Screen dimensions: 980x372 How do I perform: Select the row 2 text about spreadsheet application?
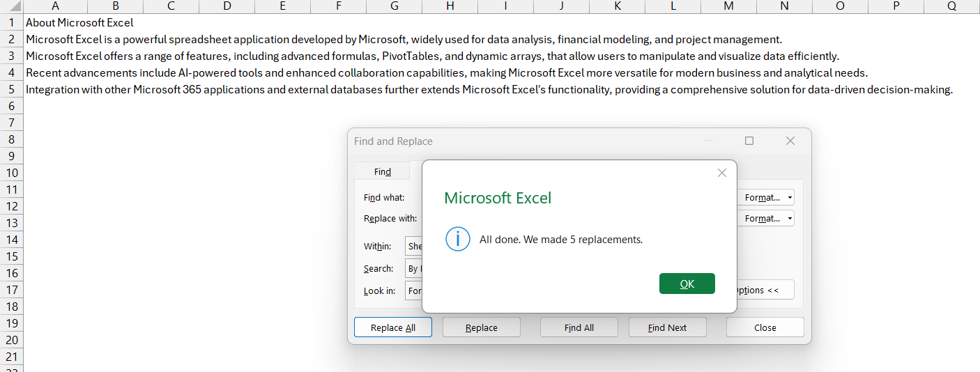point(404,39)
